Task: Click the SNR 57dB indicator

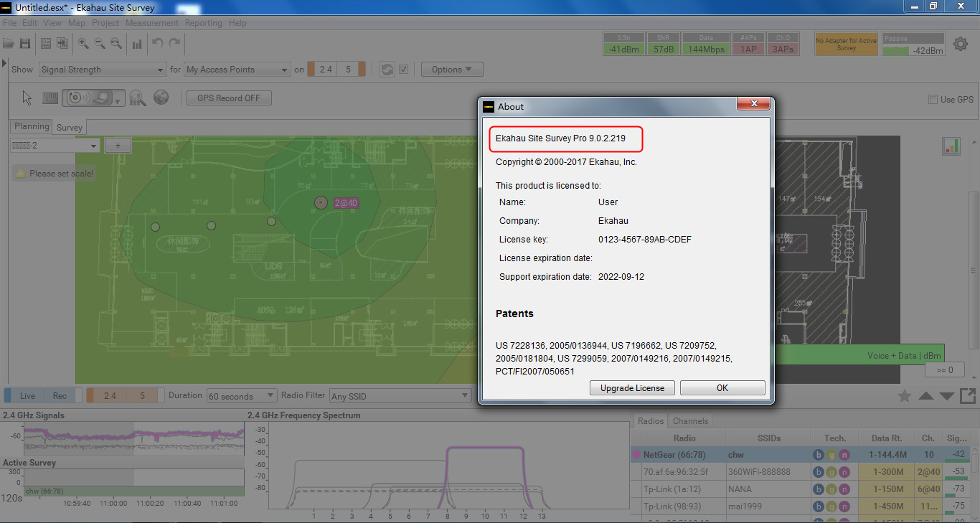Action: [663, 44]
